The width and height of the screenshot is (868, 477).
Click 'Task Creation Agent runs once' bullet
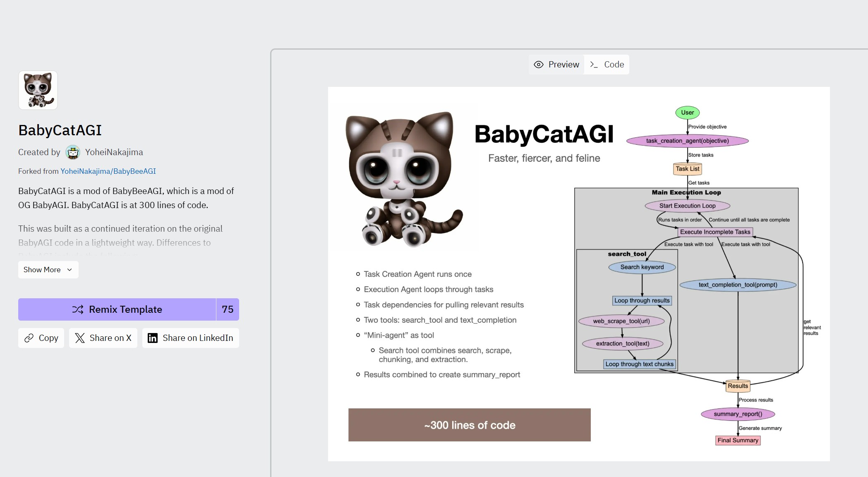click(418, 274)
